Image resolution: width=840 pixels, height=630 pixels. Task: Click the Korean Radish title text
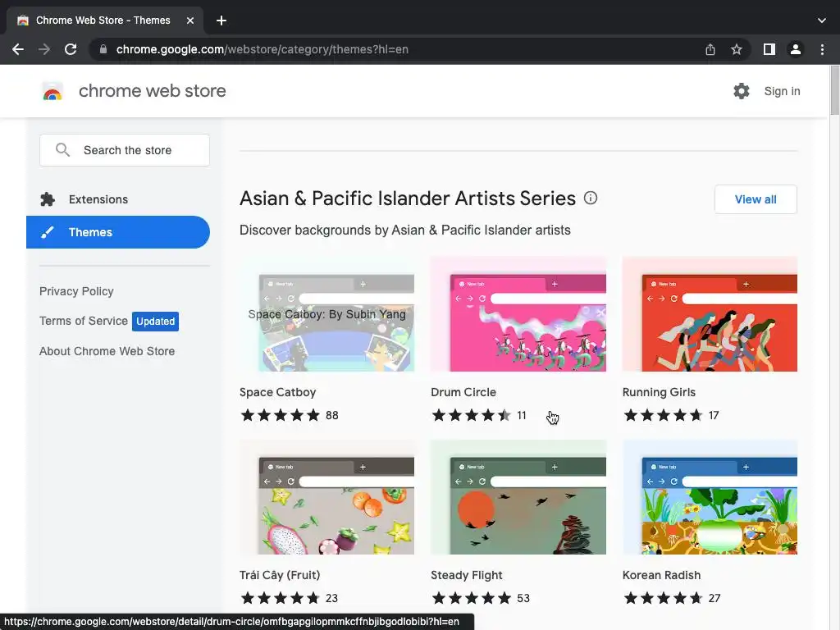[x=662, y=575]
